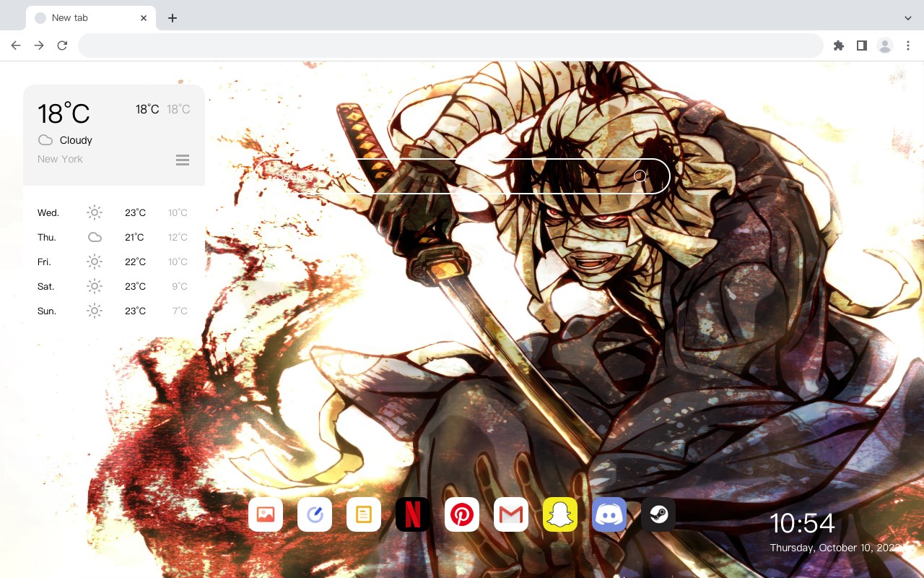The image size is (924, 578).
Task: Launch the Netflix shortcut
Action: pyautogui.click(x=413, y=514)
